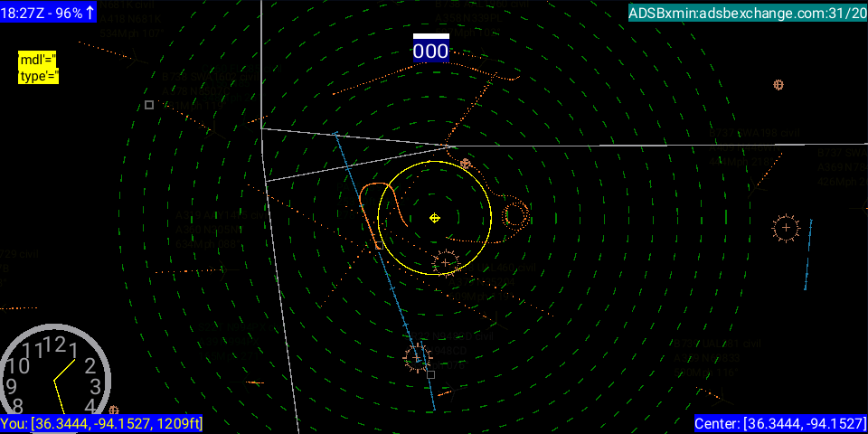
Task: Click the Center: coordinates readout
Action: point(780,424)
